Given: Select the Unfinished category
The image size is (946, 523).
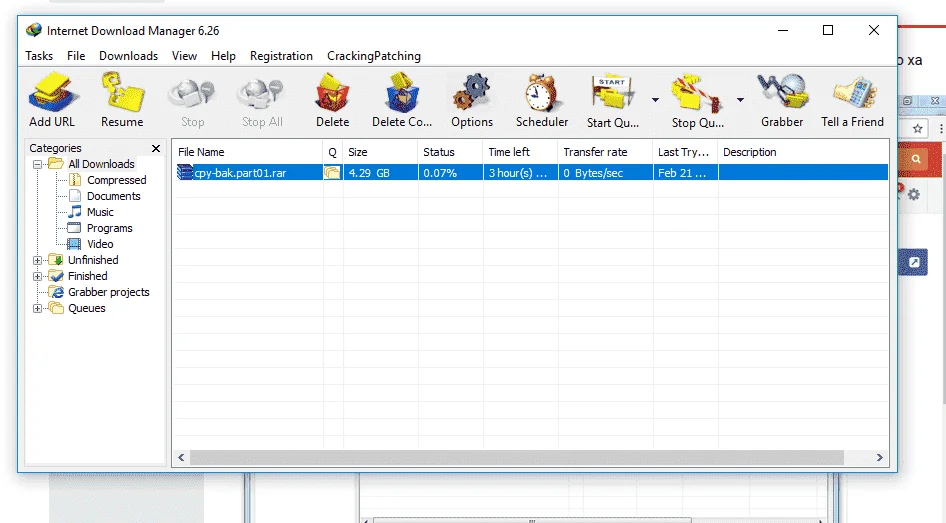Looking at the screenshot, I should coord(93,260).
